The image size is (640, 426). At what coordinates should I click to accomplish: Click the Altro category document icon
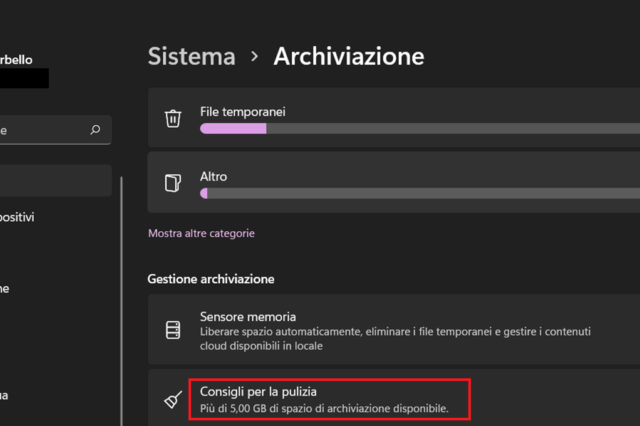click(173, 183)
